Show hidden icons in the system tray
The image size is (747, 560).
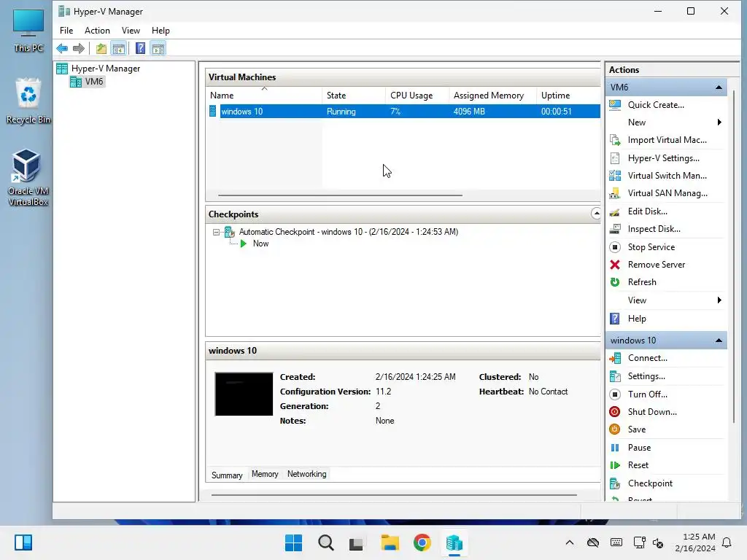[x=569, y=542]
